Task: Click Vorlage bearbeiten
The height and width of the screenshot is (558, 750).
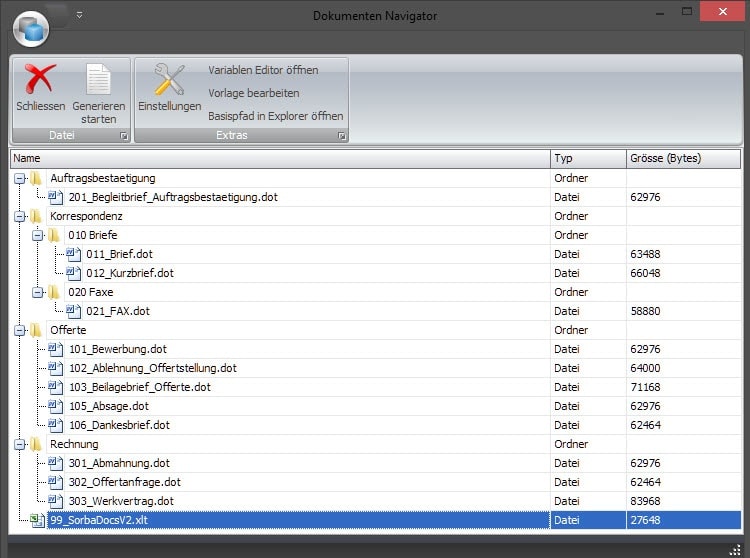Action: [254, 93]
